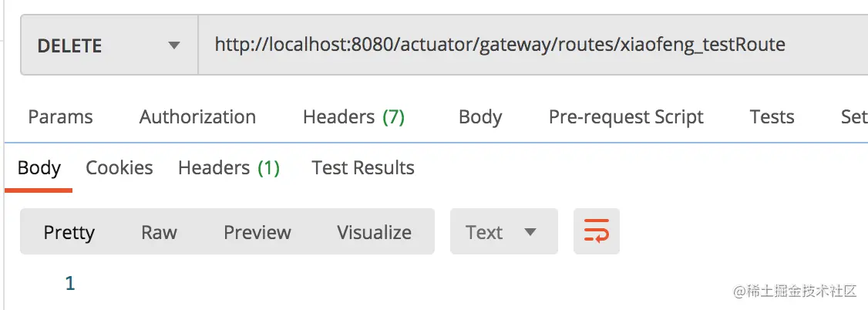Select the Pretty view mode
Image resolution: width=868 pixels, height=310 pixels.
[69, 232]
